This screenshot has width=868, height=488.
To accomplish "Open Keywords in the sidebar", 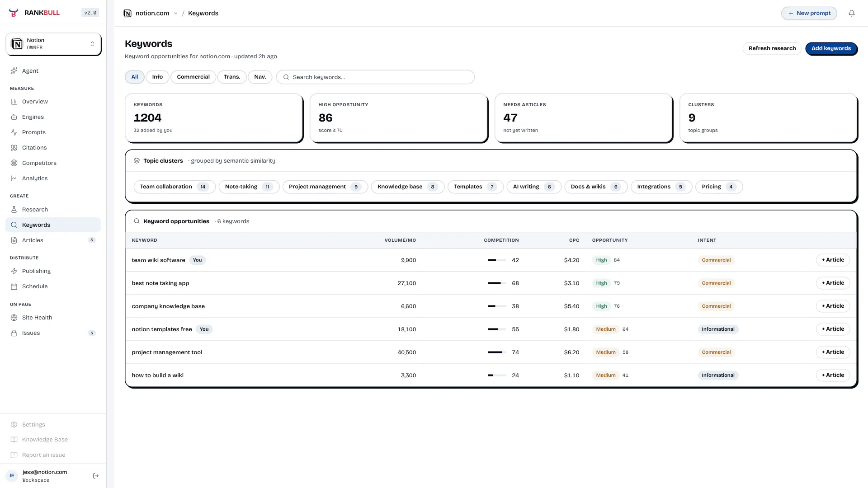I will click(x=53, y=225).
